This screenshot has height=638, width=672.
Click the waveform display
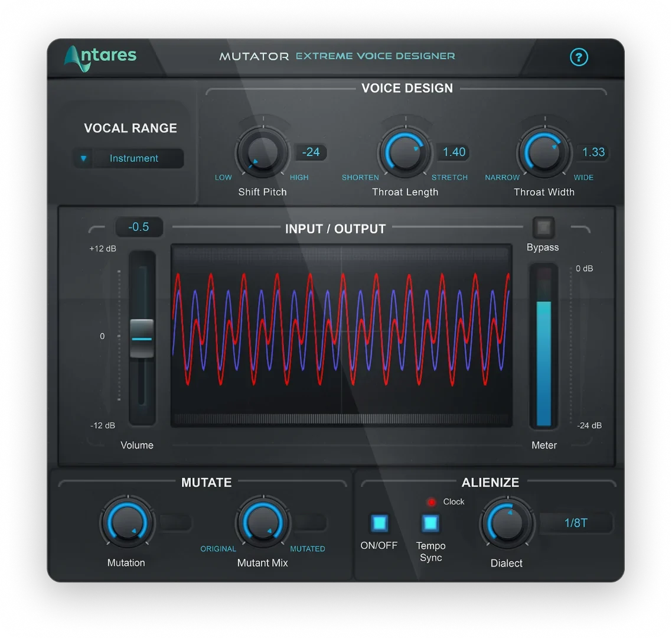[341, 336]
